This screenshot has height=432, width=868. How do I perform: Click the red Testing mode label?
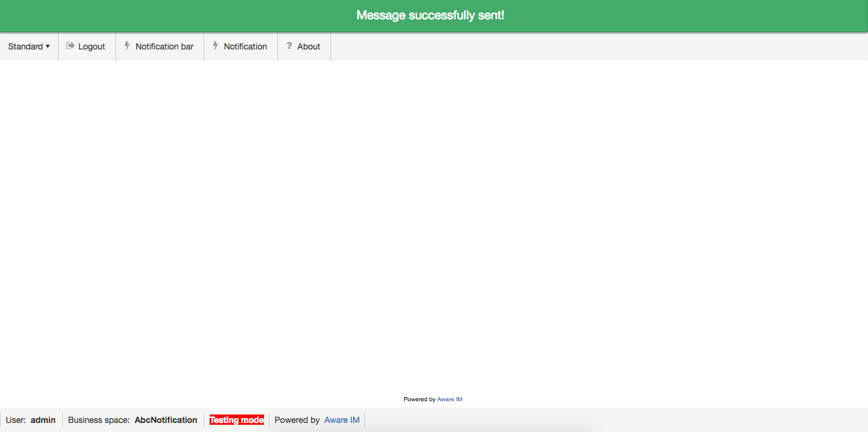[x=237, y=420]
